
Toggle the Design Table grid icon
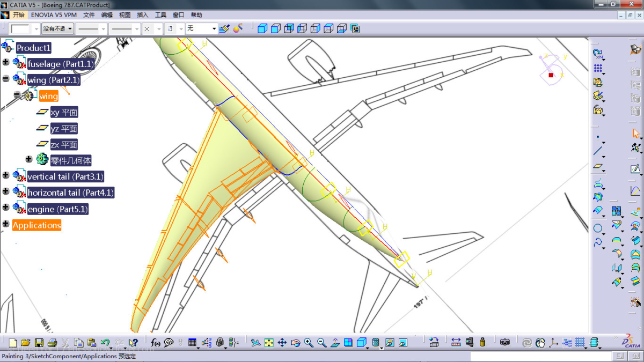pyautogui.click(x=193, y=342)
